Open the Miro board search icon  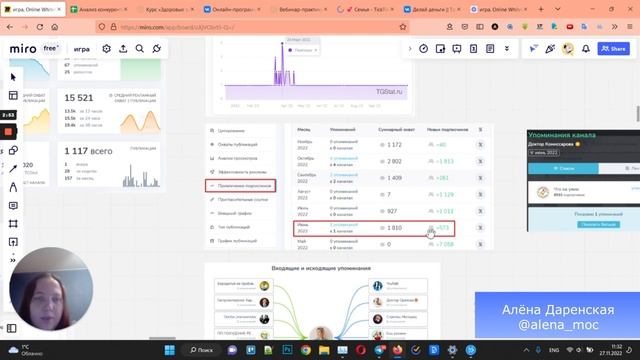pos(140,49)
